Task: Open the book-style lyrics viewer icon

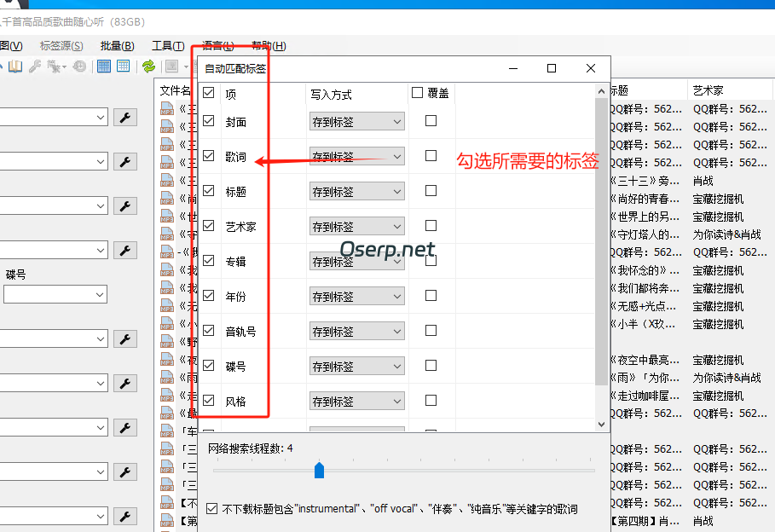Action: pyautogui.click(x=14, y=66)
